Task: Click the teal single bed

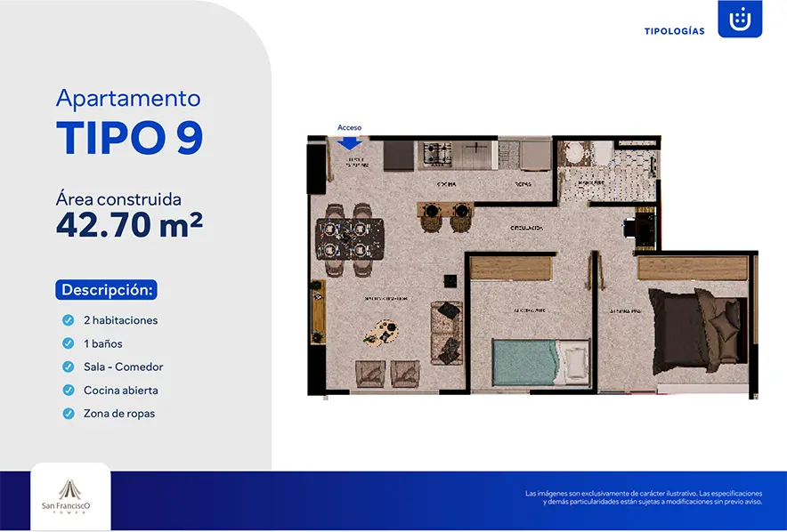Action: pos(540,362)
